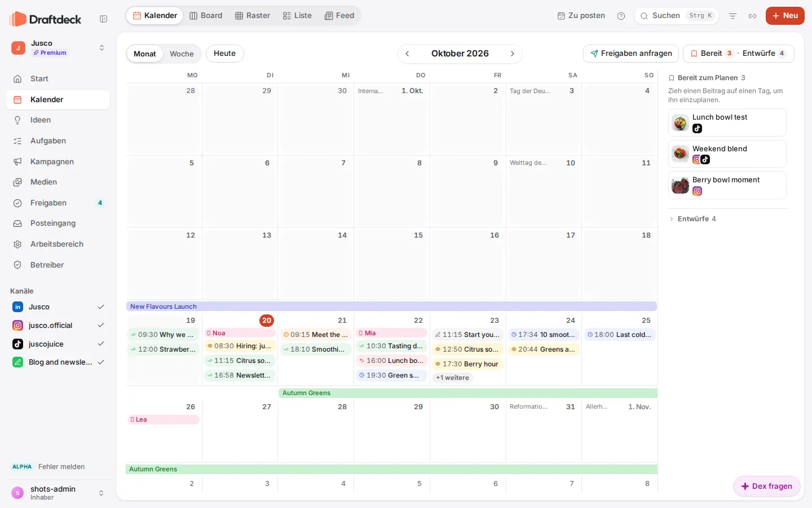Switch to Board view tab

coord(206,16)
